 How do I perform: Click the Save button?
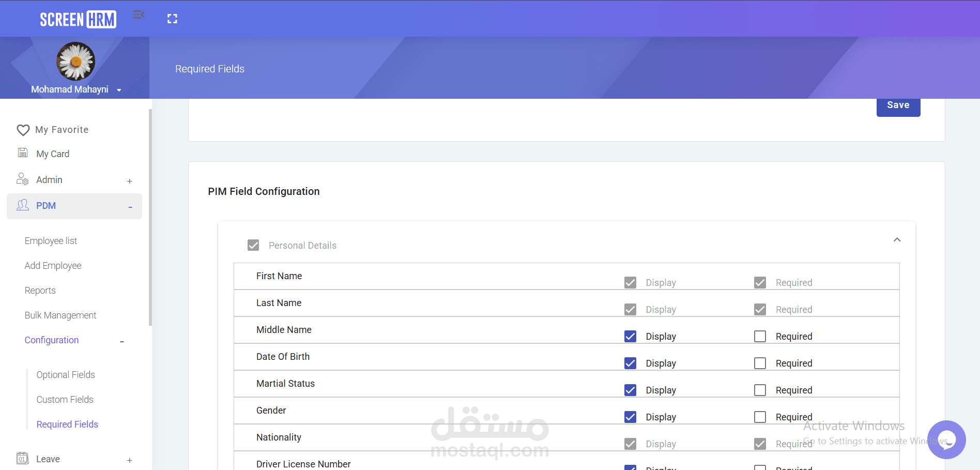point(898,105)
